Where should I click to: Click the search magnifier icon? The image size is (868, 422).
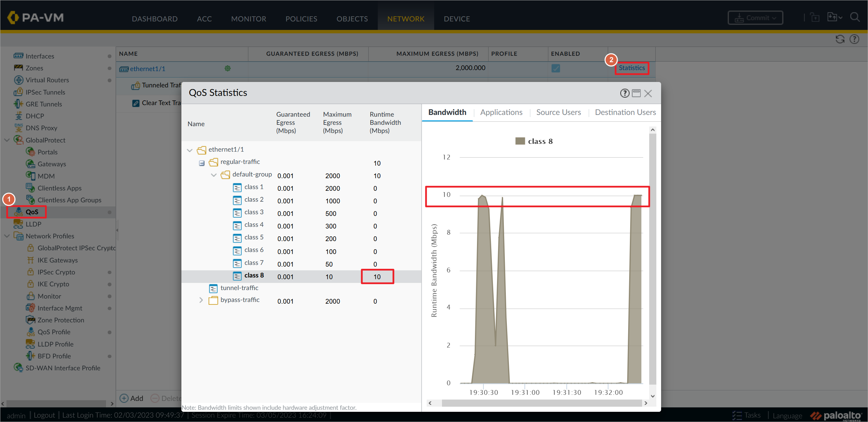pos(855,17)
